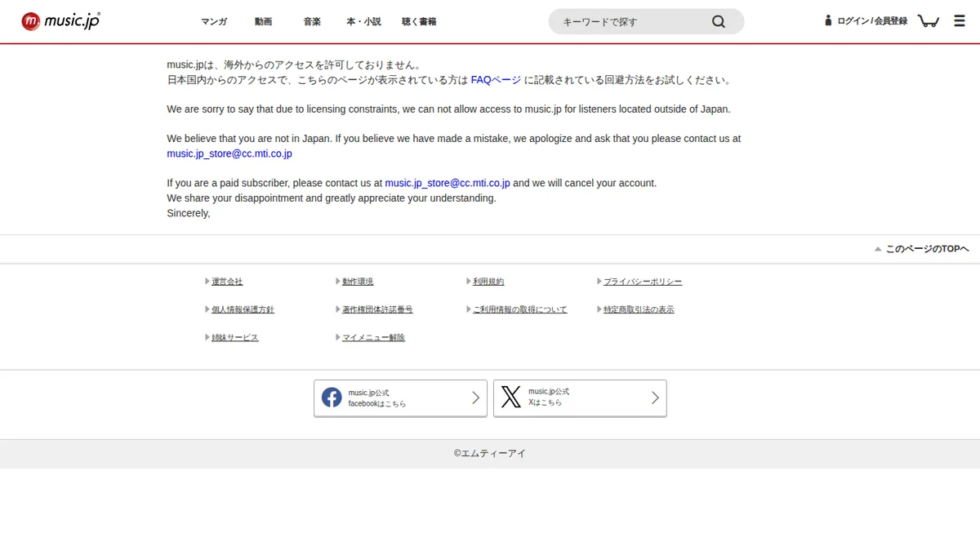Click the 'Sincerely,' text line
Screen dimensions: 980x551
click(x=189, y=213)
